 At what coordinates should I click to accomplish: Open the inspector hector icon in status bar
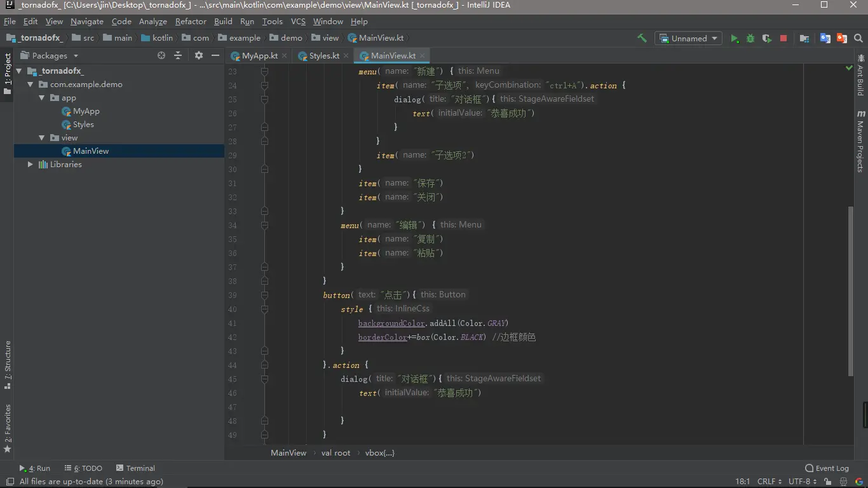tap(843, 482)
